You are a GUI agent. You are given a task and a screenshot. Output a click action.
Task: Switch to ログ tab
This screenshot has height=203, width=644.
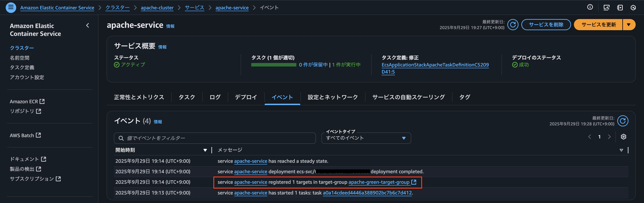pos(215,97)
